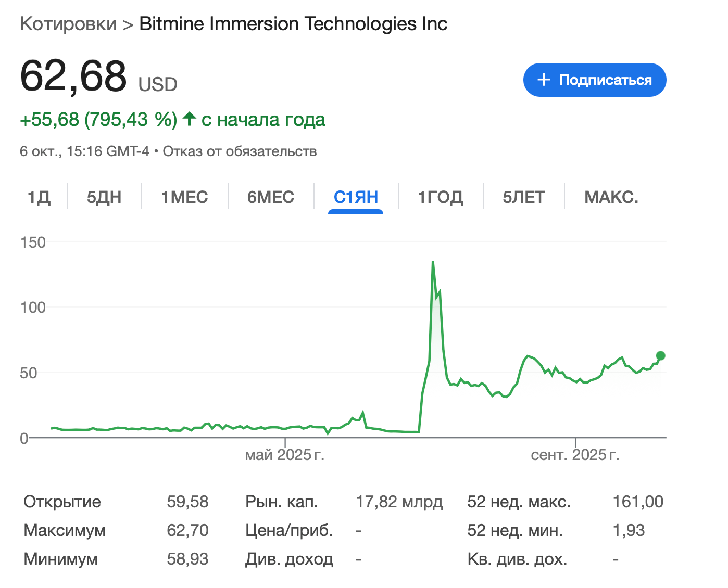This screenshot has height=588, width=728.
Task: Select the 1МЕС chart range tab
Action: click(184, 197)
